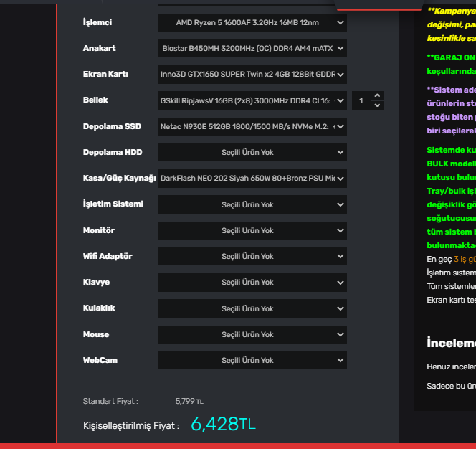Decrease Bellek quantity with down arrow

377,105
